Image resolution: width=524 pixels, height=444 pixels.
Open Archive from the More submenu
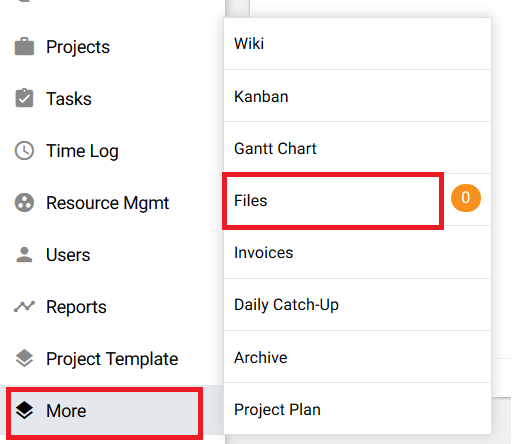coord(357,357)
